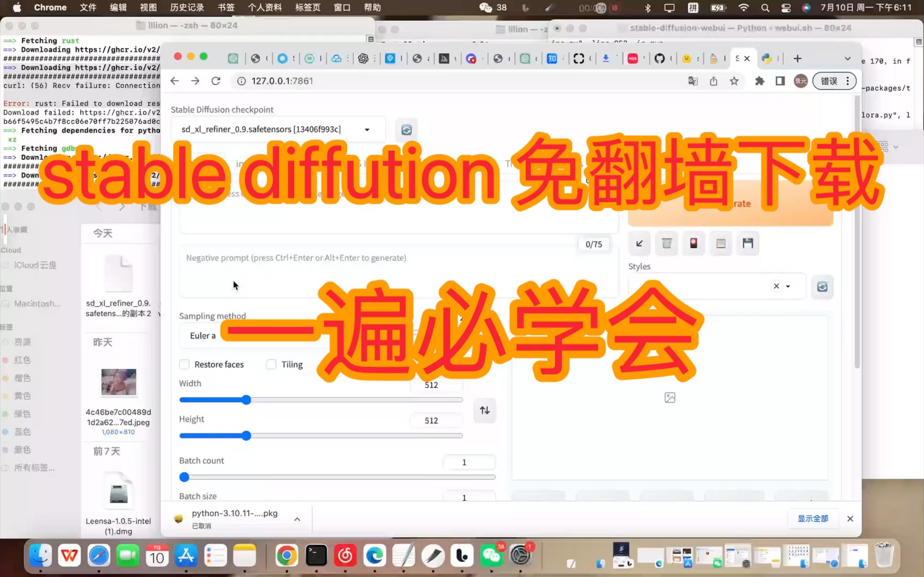This screenshot has width=924, height=577.
Task: Refresh the Stable Diffusion checkpoint list
Action: [406, 130]
